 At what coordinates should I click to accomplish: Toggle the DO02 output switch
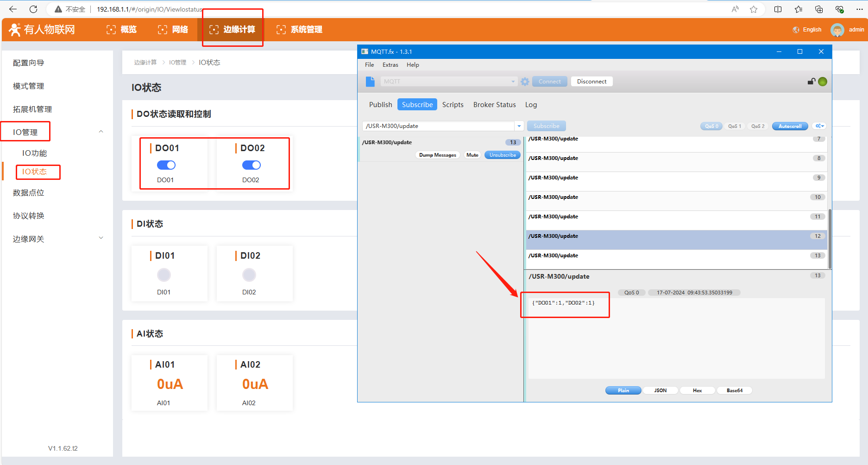pyautogui.click(x=251, y=165)
